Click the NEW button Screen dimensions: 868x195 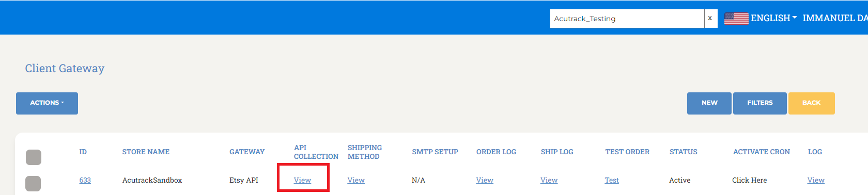(709, 103)
